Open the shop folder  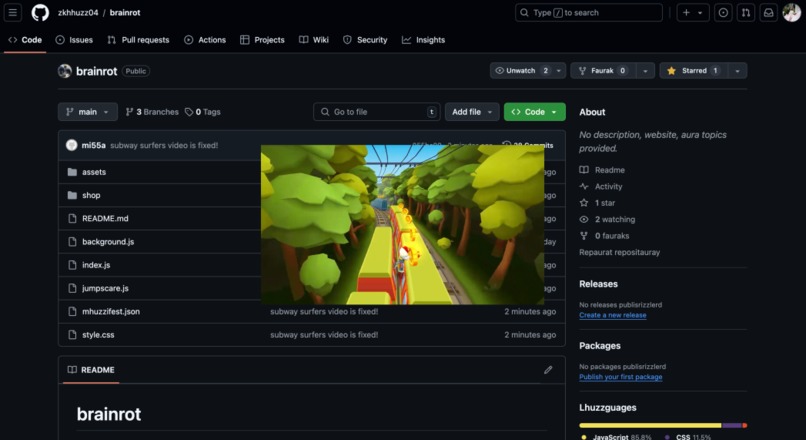[x=91, y=195]
